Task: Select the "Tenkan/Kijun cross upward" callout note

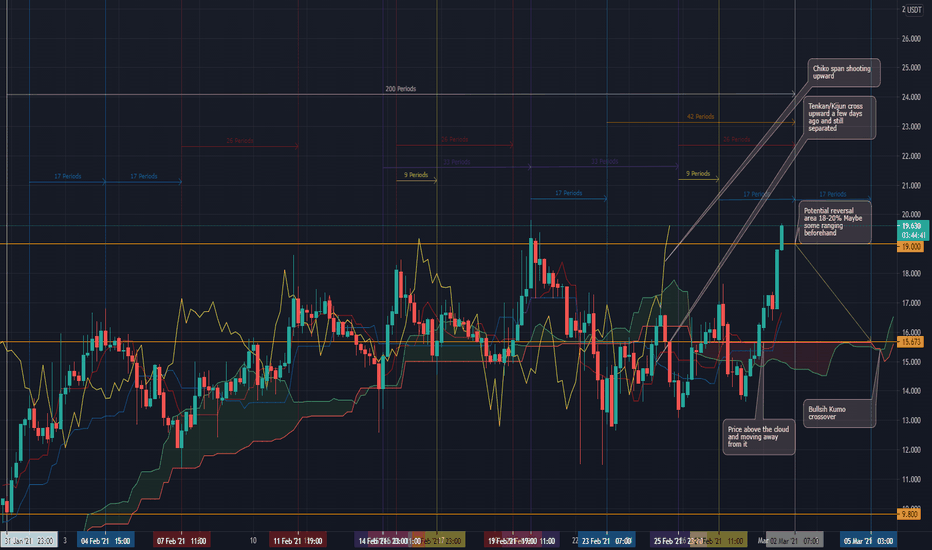Action: (x=839, y=117)
